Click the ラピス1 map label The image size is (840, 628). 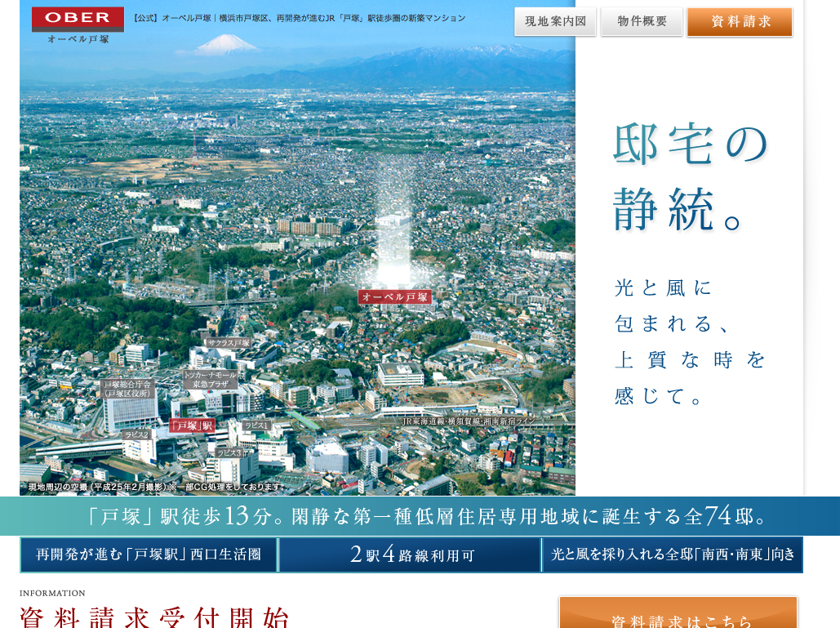pos(256,425)
